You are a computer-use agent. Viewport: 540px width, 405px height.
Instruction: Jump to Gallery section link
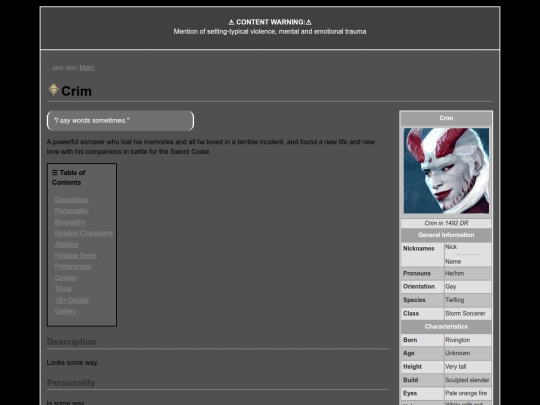[x=65, y=311]
